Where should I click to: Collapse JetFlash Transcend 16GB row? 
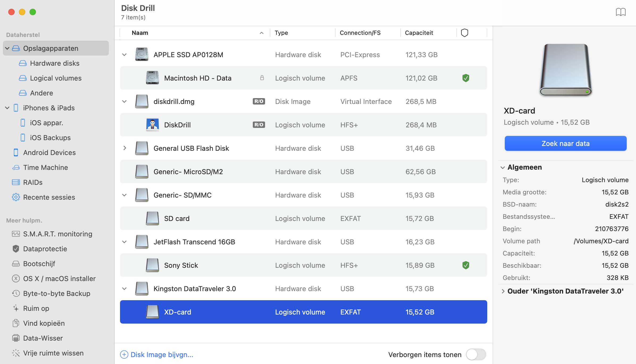pos(124,242)
